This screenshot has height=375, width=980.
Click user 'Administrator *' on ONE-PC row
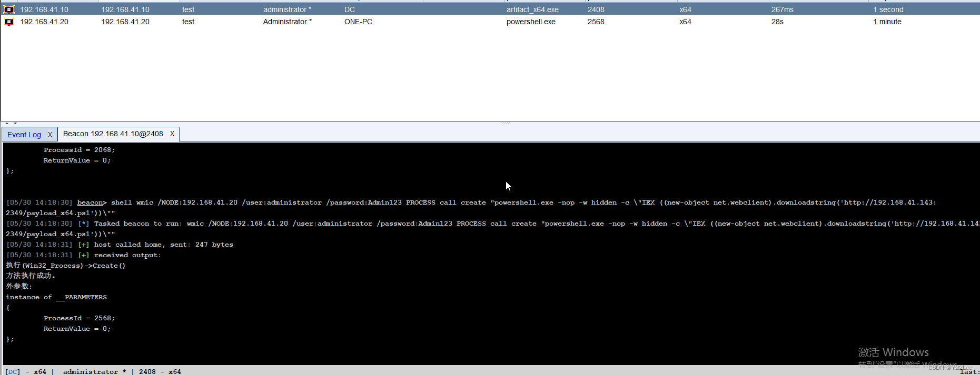pyautogui.click(x=287, y=22)
